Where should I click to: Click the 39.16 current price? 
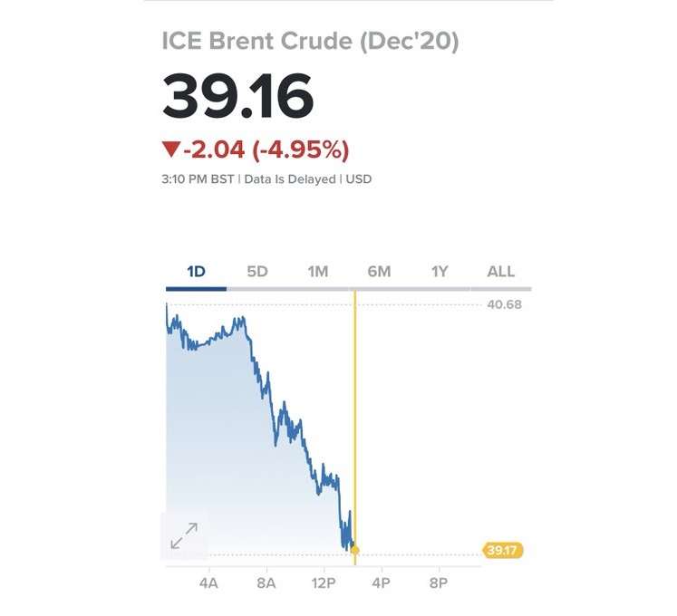(x=237, y=96)
